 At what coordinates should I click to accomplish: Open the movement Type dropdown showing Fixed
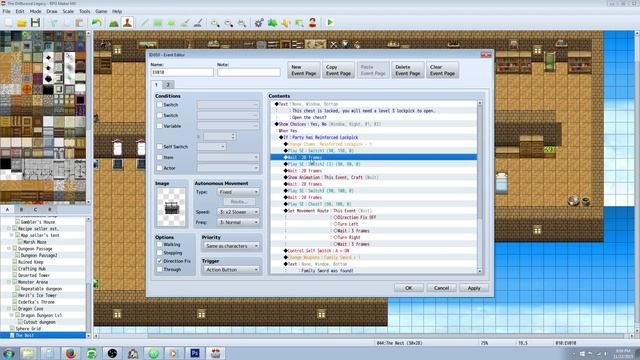[x=238, y=192]
